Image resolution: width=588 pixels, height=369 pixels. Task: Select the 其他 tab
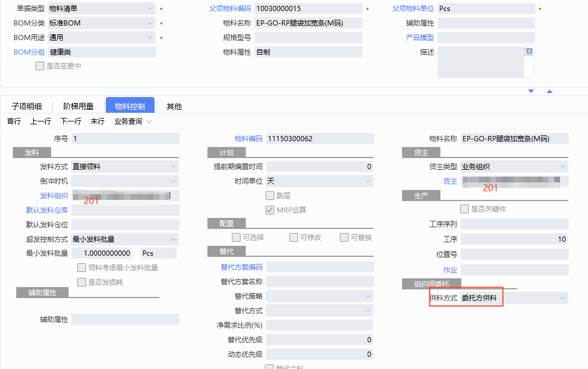pyautogui.click(x=174, y=106)
